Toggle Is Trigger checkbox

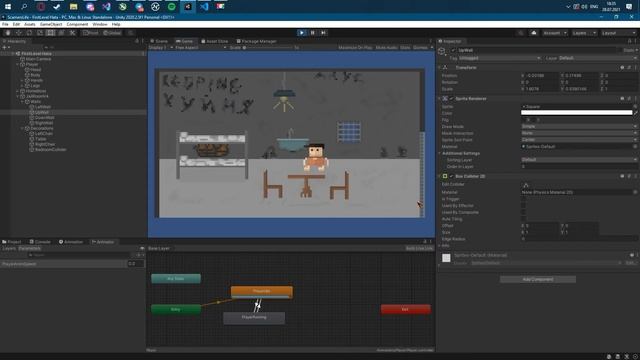(524, 199)
